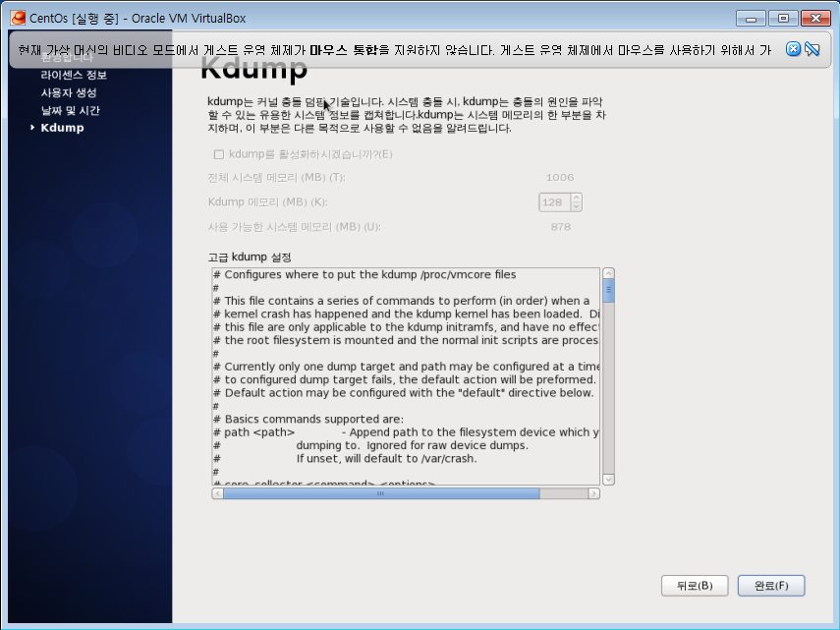Click the 뒤로(B) back button
840x630 pixels.
click(x=695, y=586)
